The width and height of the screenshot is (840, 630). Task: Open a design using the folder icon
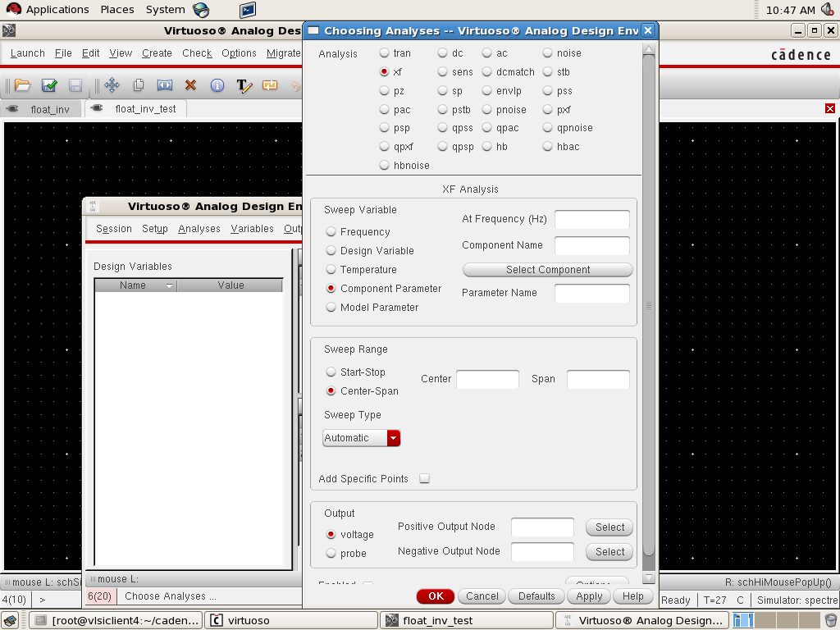click(22, 85)
